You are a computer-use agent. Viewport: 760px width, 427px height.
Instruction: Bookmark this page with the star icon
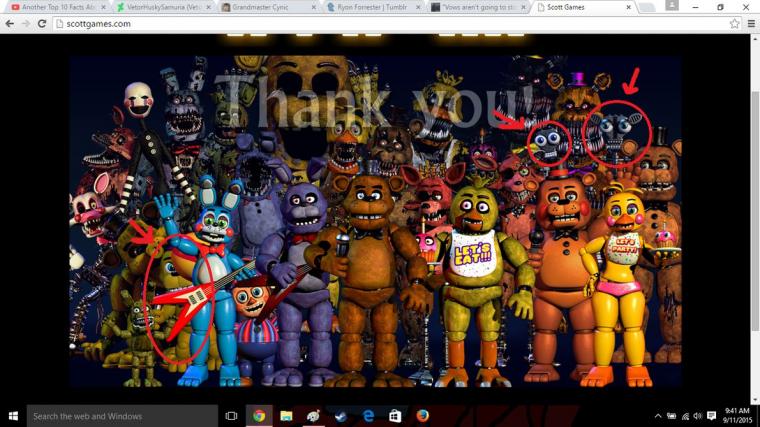[735, 23]
